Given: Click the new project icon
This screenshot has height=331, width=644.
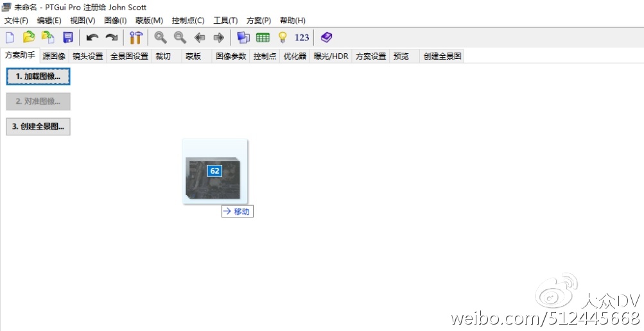Looking at the screenshot, I should click(x=10, y=37).
